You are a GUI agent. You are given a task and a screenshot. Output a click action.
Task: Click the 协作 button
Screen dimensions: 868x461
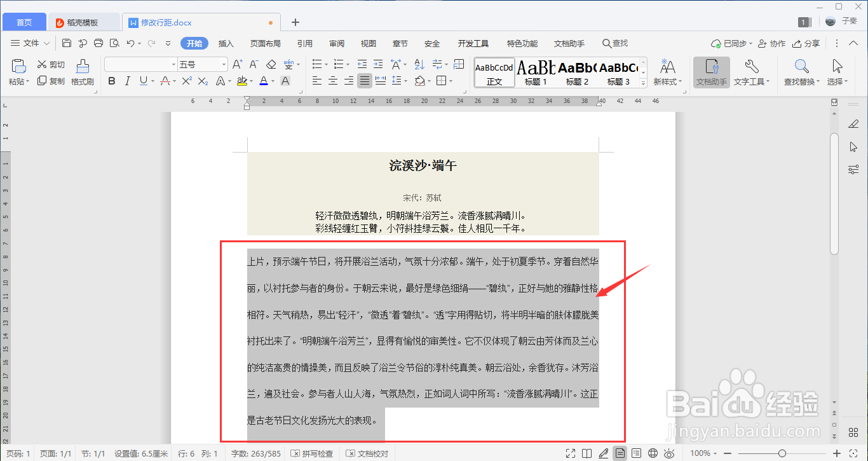pyautogui.click(x=771, y=43)
